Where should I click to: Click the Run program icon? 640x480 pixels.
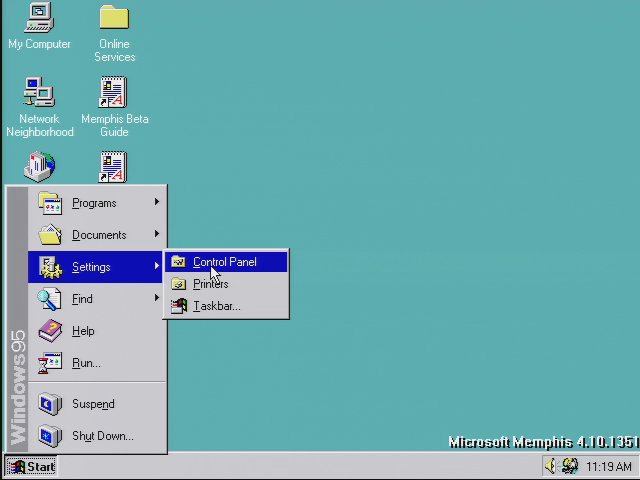[x=50, y=363]
